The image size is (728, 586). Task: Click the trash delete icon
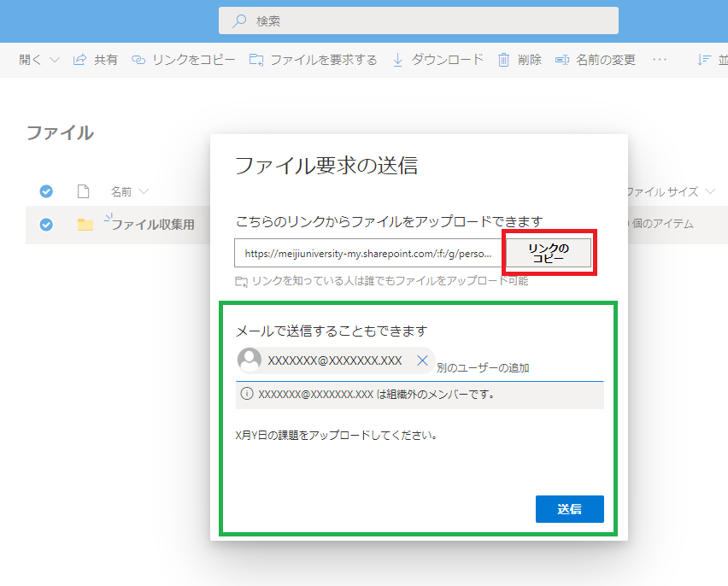504,60
